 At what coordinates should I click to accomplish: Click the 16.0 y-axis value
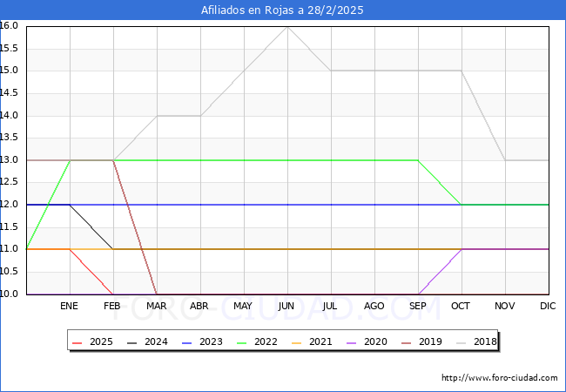(x=9, y=25)
